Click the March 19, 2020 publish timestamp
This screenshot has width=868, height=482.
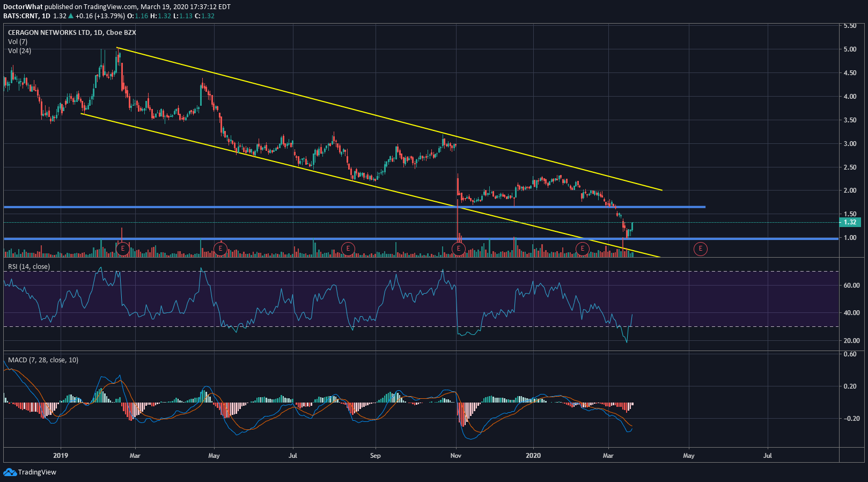click(x=186, y=7)
